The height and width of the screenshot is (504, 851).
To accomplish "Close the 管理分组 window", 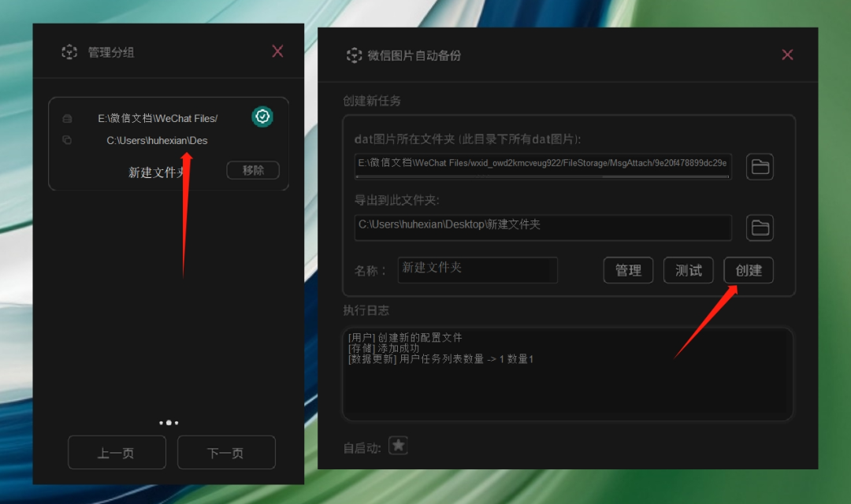I will point(277,51).
